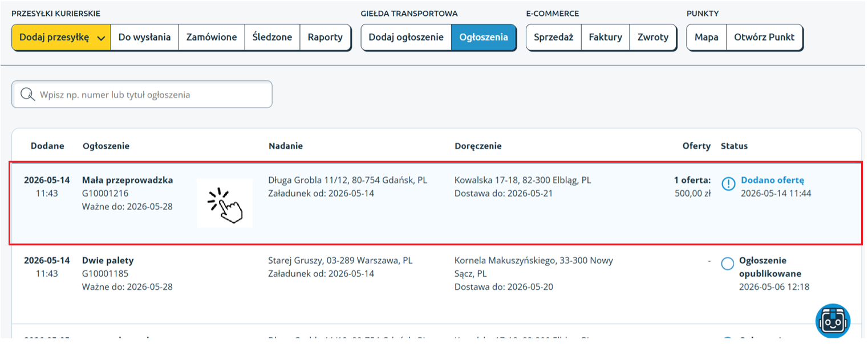This screenshot has height=344, width=868.
Task: Click the Oferty column header
Action: [x=696, y=146]
